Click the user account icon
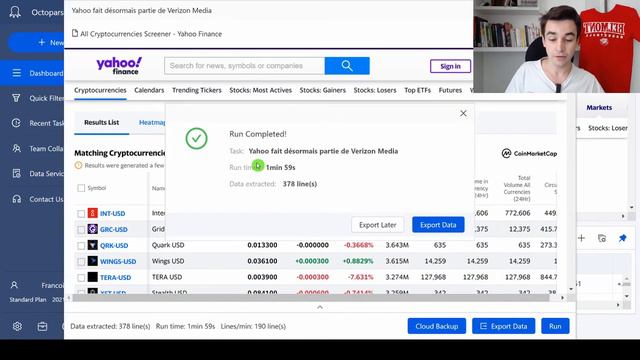Viewport: 640px width, 360px height. click(14, 285)
